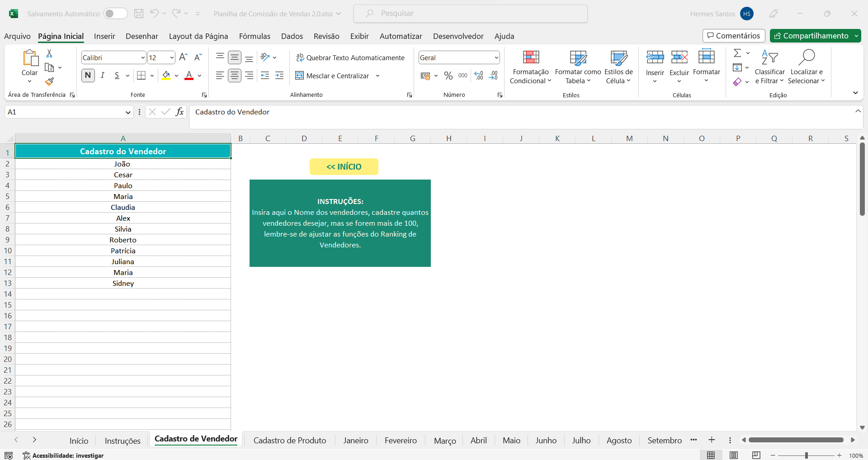868x460 pixels.
Task: Toggle italic formatting
Action: tap(103, 76)
